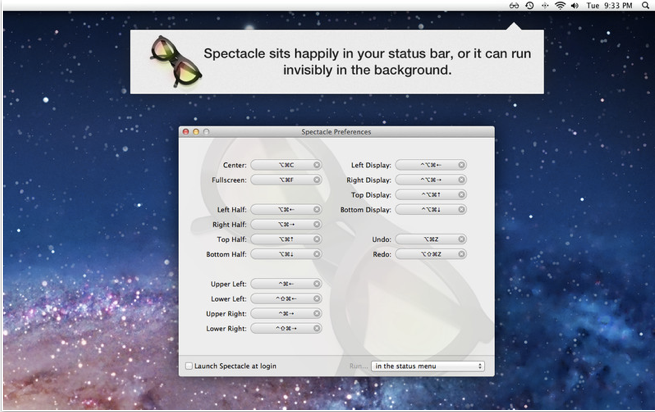Edit the Lower Right shortcut field
This screenshot has height=412, width=655.
point(286,328)
